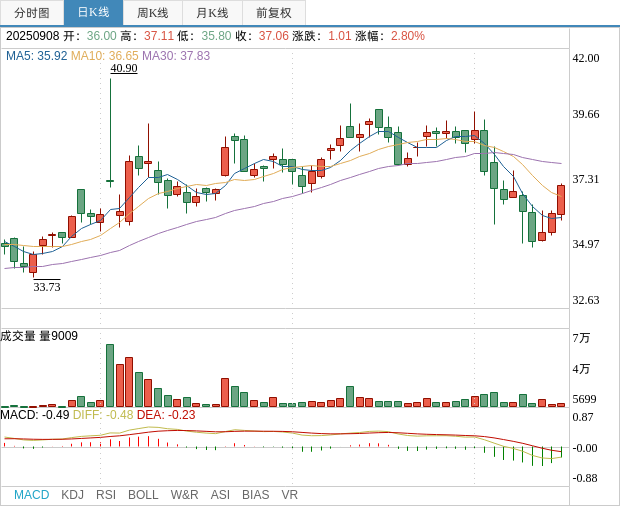Viewport: 620px width, 506px height.
Task: Click the 涨幅: 2.80% change percentage
Action: click(x=390, y=36)
